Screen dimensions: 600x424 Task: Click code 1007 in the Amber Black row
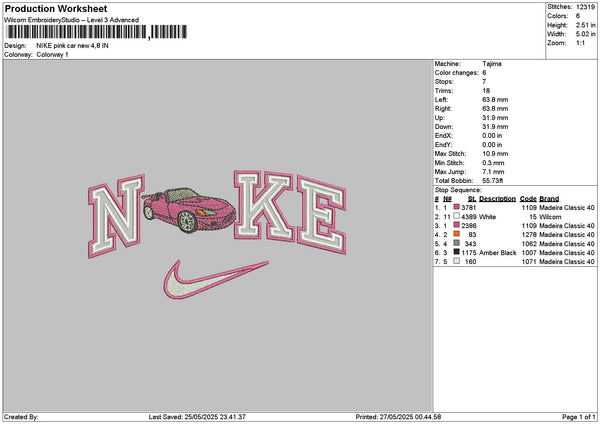pos(529,253)
